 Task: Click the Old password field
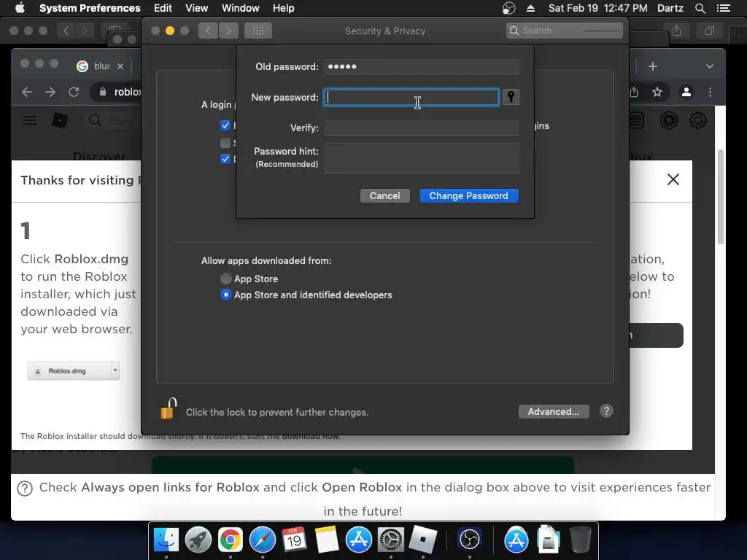tap(422, 66)
